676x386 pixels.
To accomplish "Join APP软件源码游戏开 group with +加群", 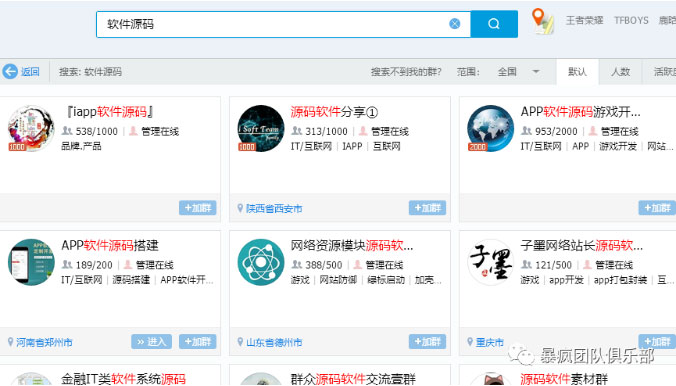I will pyautogui.click(x=657, y=208).
